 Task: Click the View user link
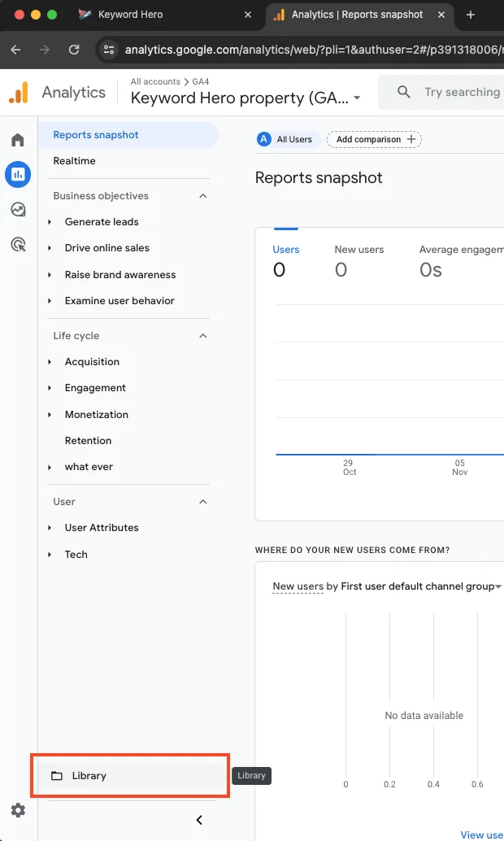pyautogui.click(x=482, y=834)
